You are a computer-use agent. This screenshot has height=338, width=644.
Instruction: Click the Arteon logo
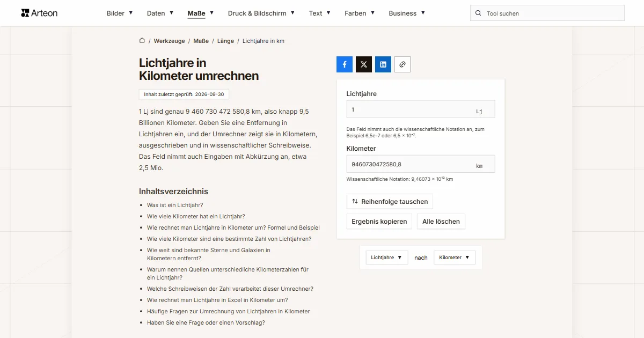(x=39, y=13)
